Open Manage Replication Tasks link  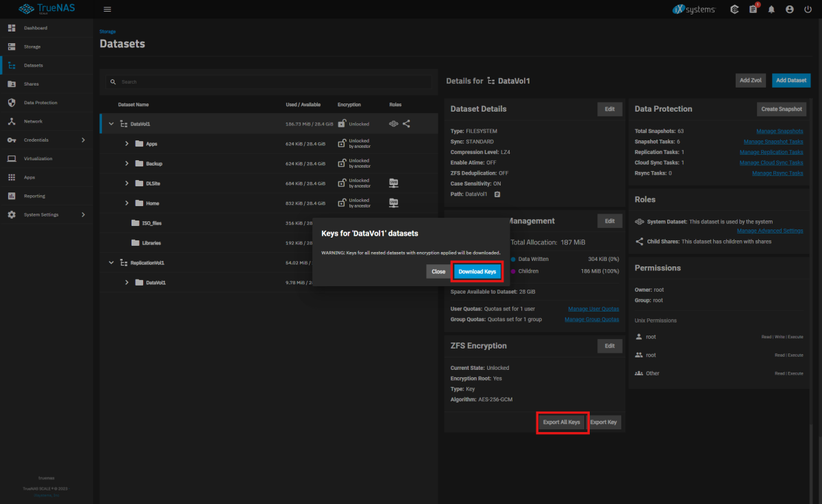[771, 152]
